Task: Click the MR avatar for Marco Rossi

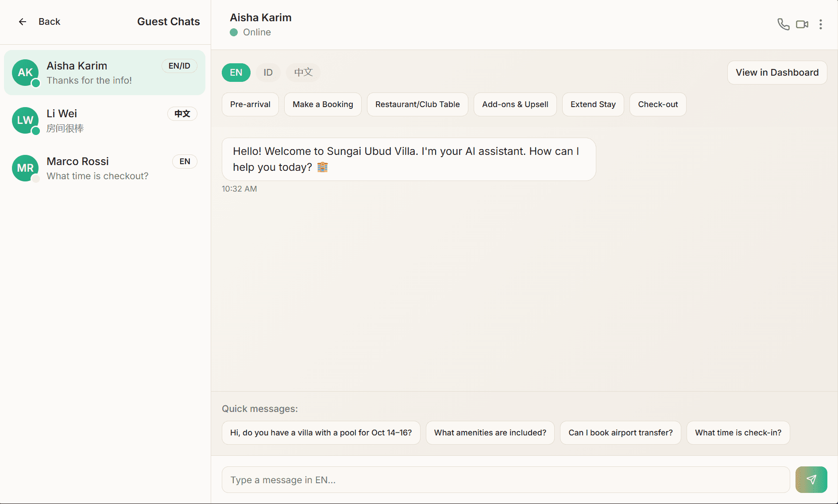Action: (x=25, y=168)
